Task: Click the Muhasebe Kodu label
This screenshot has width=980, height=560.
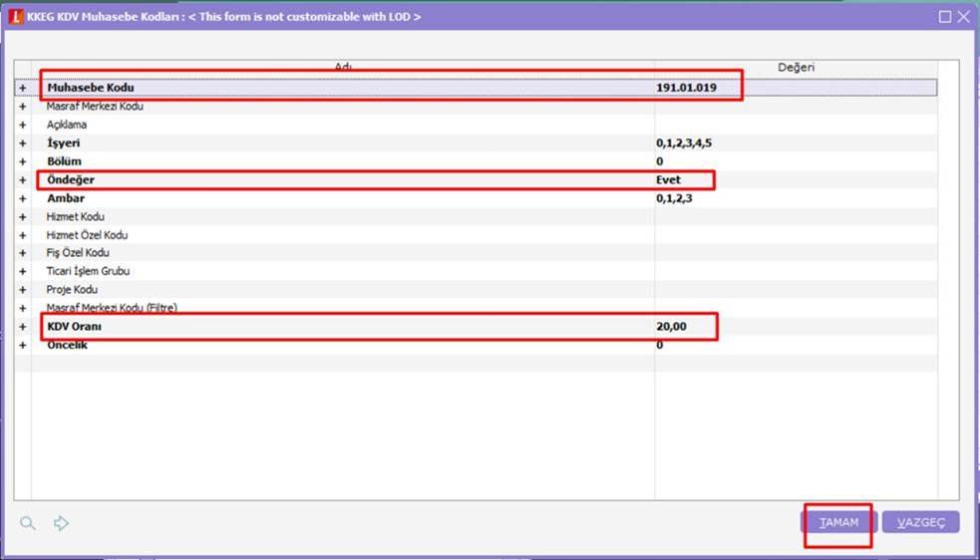Action: point(90,88)
